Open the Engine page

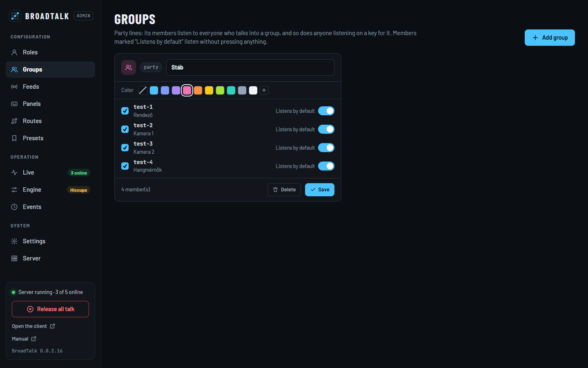click(50, 190)
